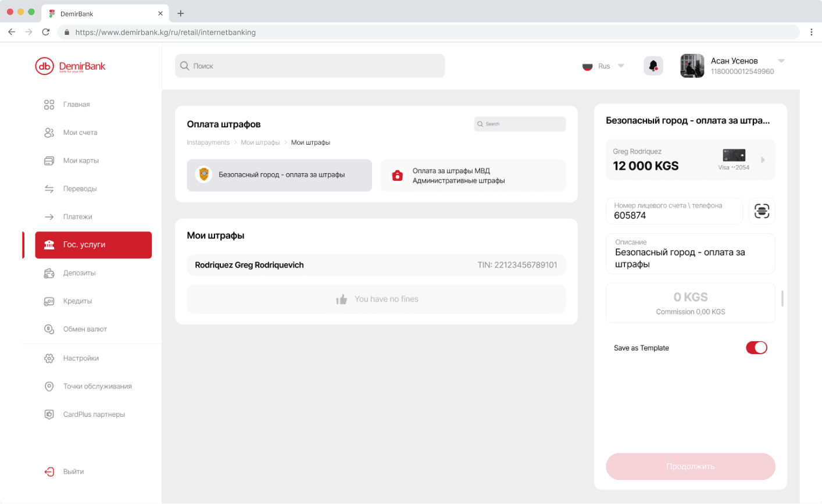Click the right panel scrollbar handle
Image resolution: width=822 pixels, height=504 pixels.
tap(782, 298)
